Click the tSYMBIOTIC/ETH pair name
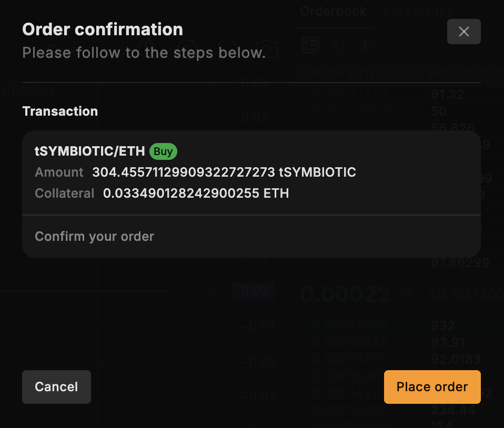Image resolution: width=504 pixels, height=428 pixels. [89, 151]
